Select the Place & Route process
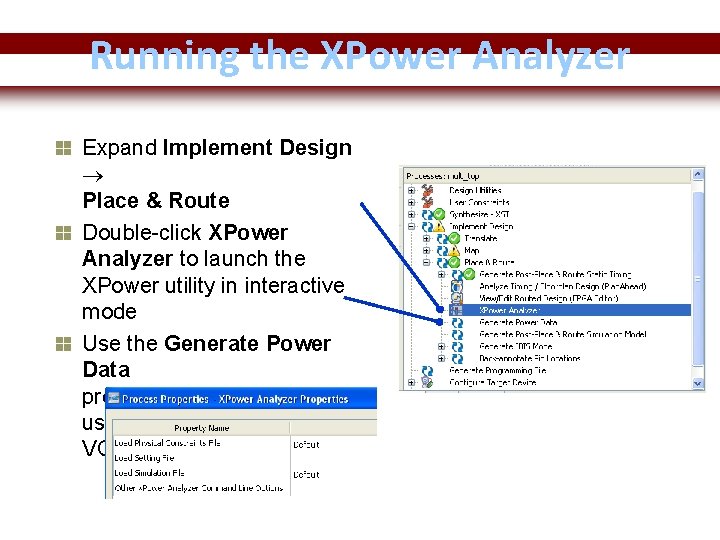 pyautogui.click(x=489, y=262)
